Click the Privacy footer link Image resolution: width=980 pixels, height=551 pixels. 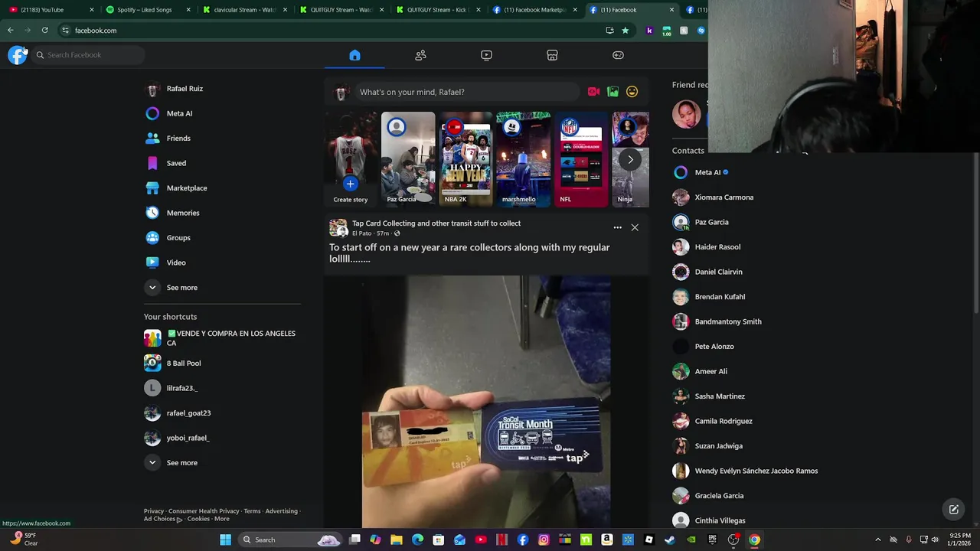click(x=154, y=511)
